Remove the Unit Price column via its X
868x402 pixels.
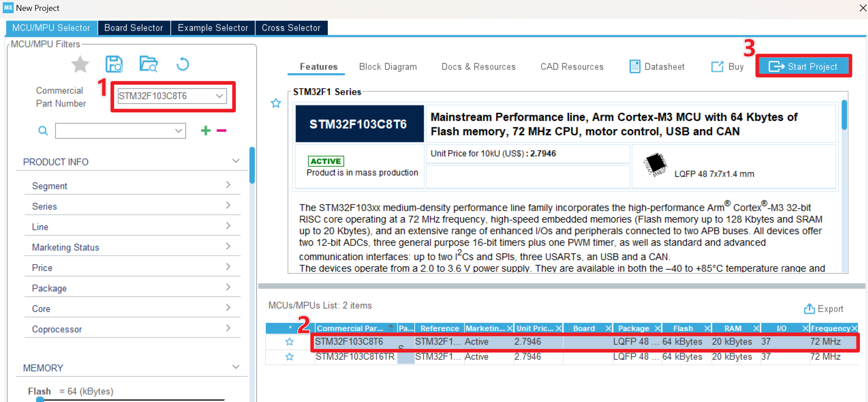pos(559,328)
